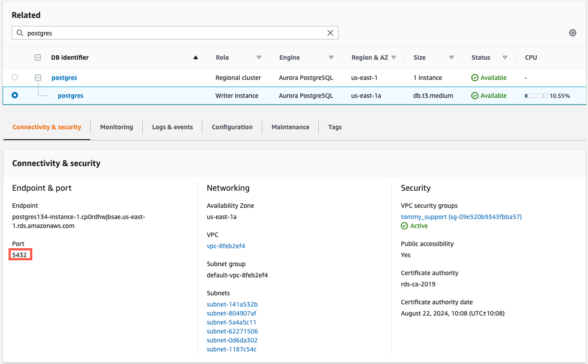This screenshot has height=364, width=588.
Task: Click the us-east-1 region cell for cluster
Action: click(364, 78)
